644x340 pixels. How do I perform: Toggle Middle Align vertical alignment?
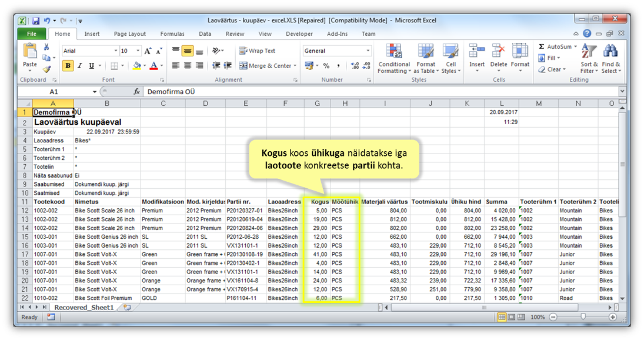pyautogui.click(x=188, y=51)
